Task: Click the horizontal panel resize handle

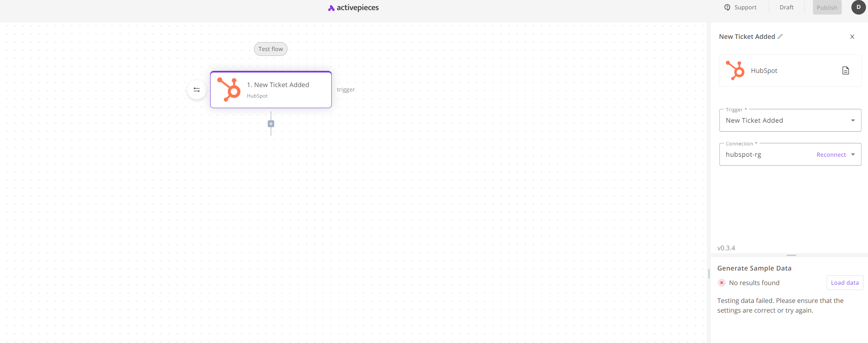Action: point(791,255)
